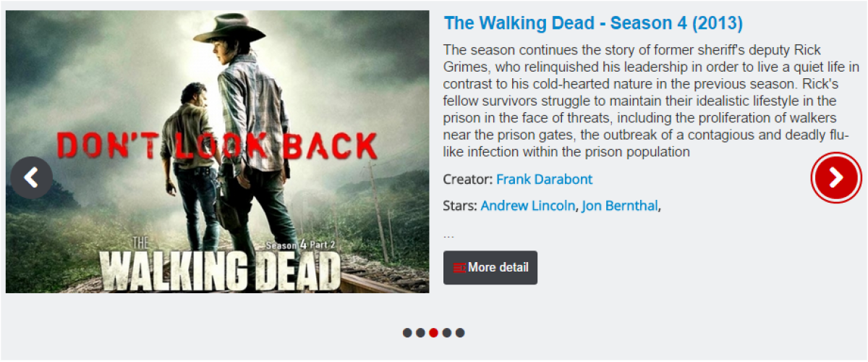Click the DON'T LOOK BACK tagline on poster
868x362 pixels.
(x=217, y=146)
